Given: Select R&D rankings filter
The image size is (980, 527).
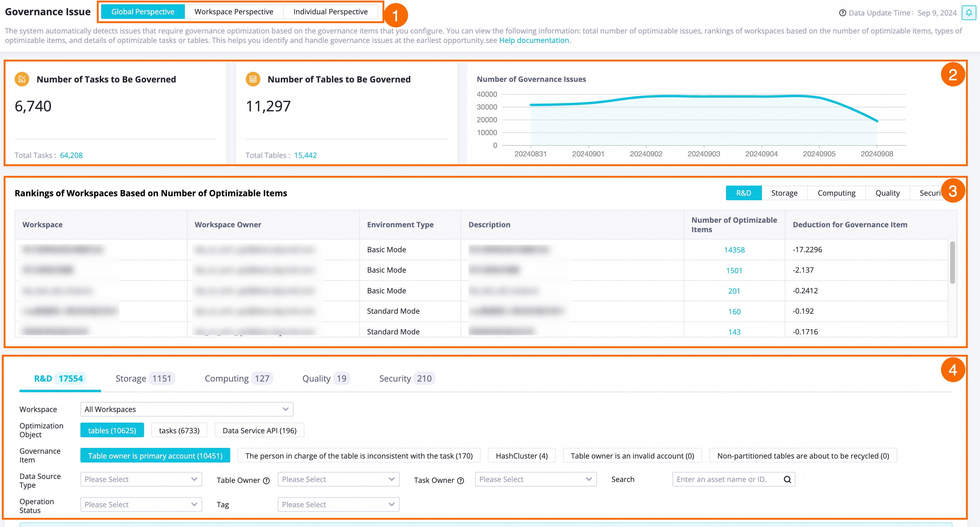Looking at the screenshot, I should click(x=743, y=193).
